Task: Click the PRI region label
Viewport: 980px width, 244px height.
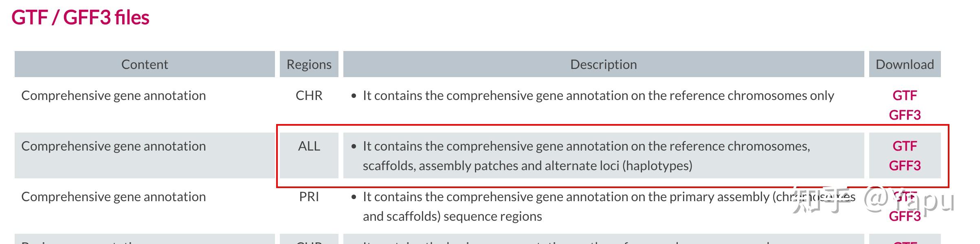Action: click(x=308, y=196)
